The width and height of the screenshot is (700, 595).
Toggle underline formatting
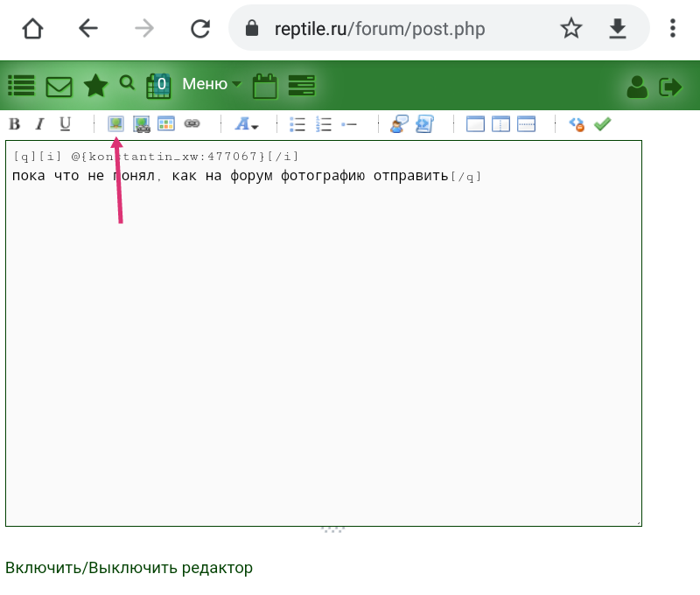pos(65,124)
